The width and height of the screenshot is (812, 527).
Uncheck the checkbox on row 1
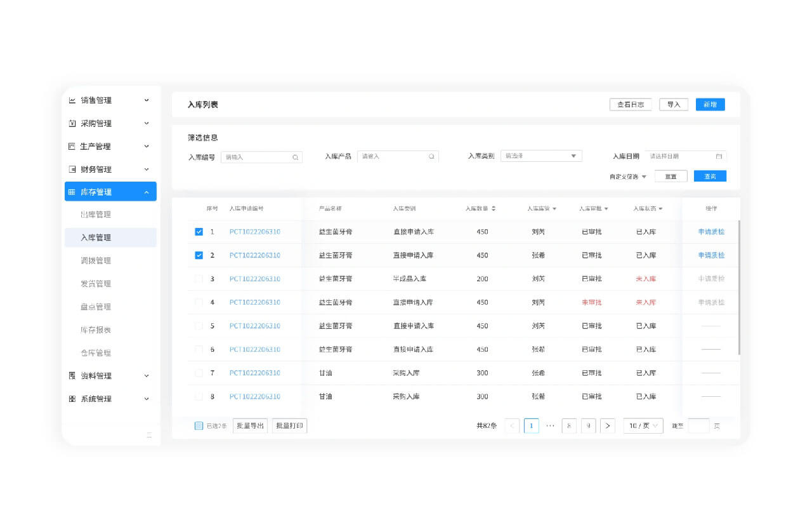coord(199,232)
